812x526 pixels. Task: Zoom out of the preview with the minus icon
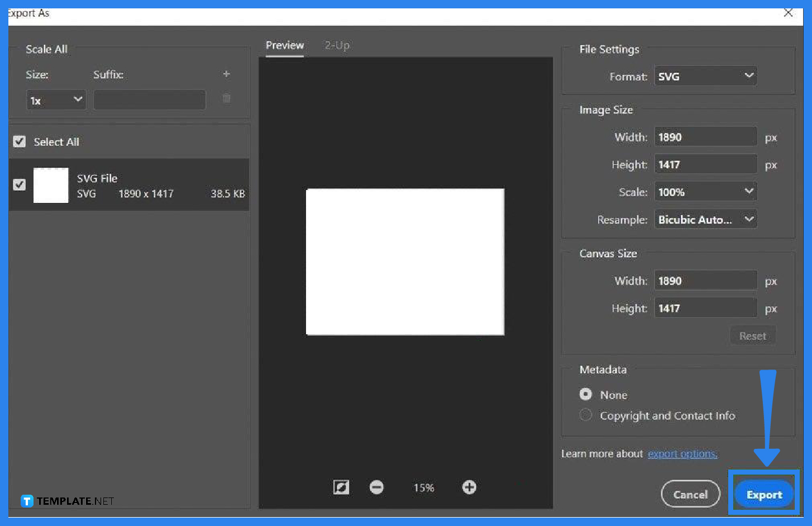(376, 487)
